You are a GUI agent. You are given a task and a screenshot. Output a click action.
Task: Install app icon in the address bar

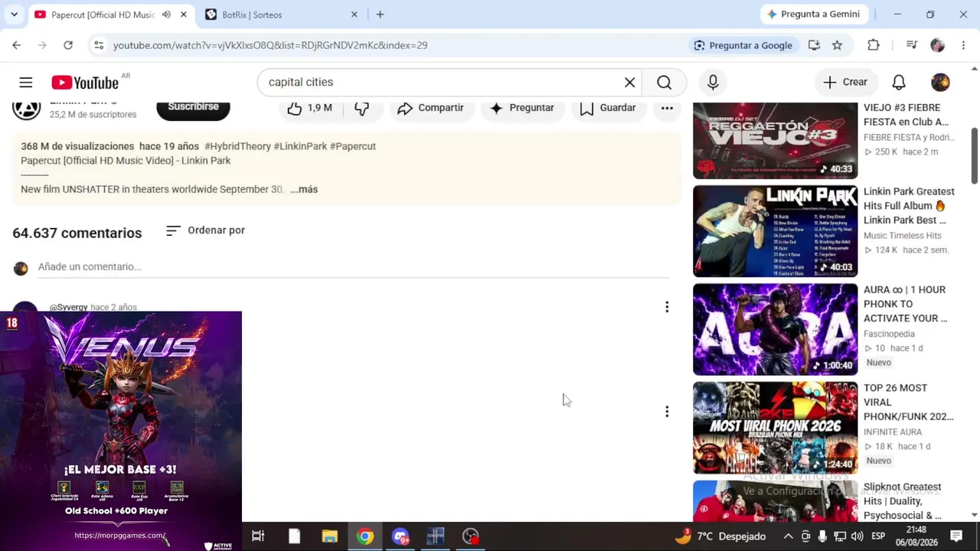(814, 45)
